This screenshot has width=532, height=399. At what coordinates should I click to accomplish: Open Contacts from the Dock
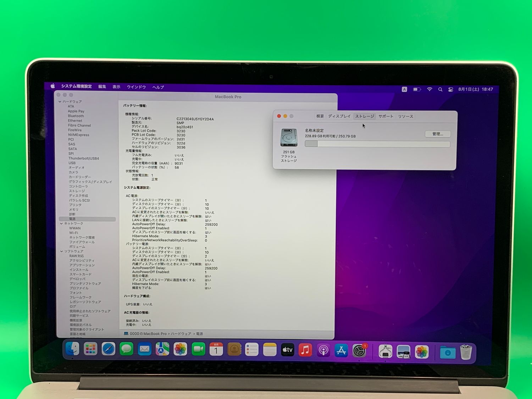pos(234,350)
